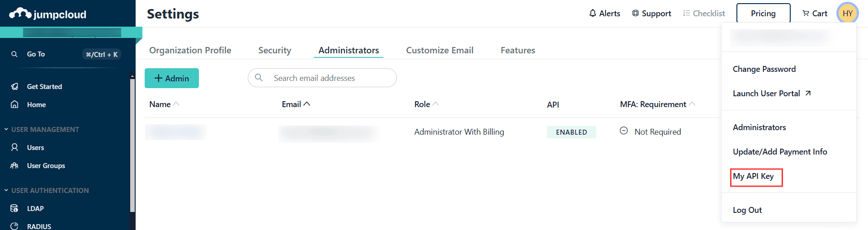Image resolution: width=868 pixels, height=230 pixels.
Task: Click the Get Started rocket icon
Action: [x=14, y=86]
